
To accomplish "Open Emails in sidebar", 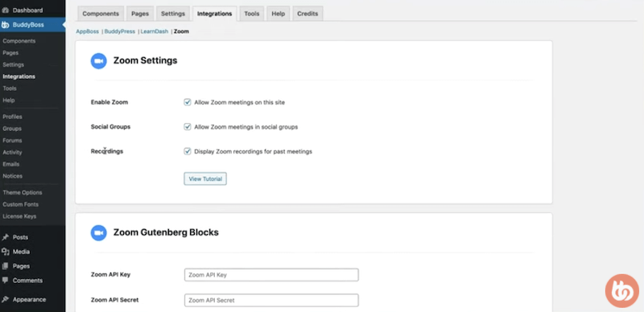I will coord(11,165).
